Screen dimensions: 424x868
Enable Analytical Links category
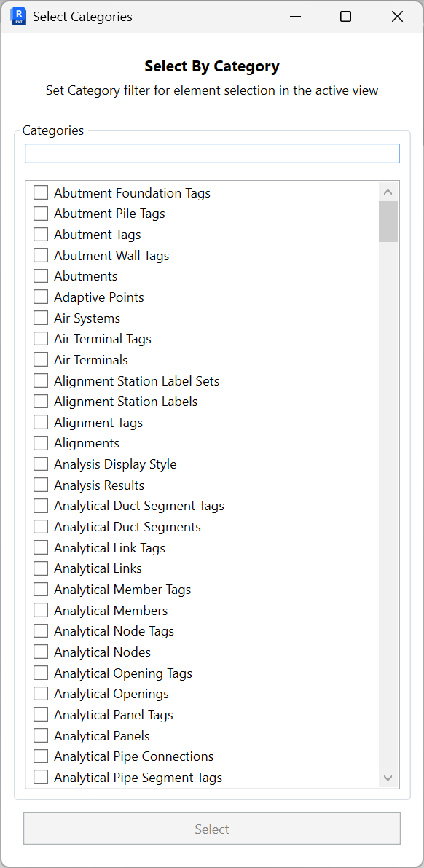[x=41, y=568]
